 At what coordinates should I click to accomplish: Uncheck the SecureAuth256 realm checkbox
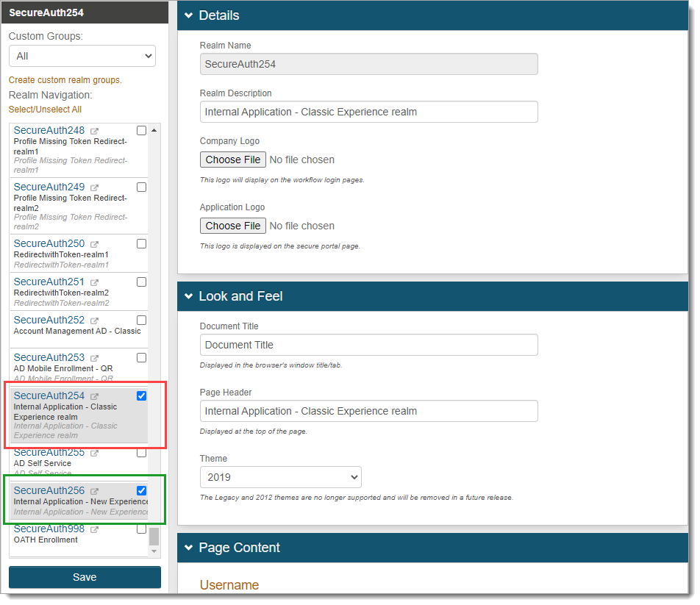pyautogui.click(x=141, y=491)
